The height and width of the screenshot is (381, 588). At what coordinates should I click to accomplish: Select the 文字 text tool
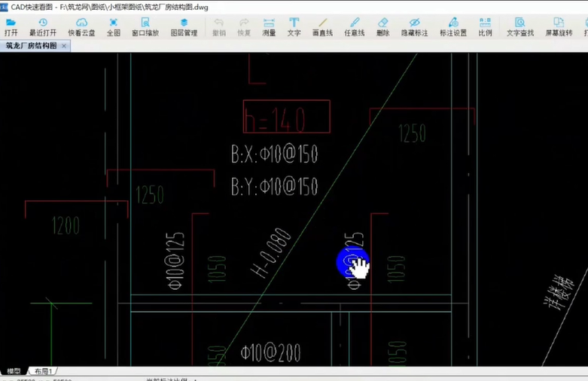(x=294, y=26)
